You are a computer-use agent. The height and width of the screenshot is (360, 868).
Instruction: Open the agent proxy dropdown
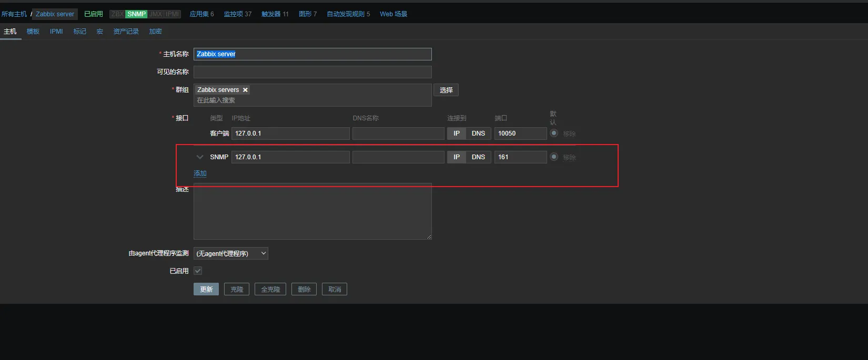point(231,253)
